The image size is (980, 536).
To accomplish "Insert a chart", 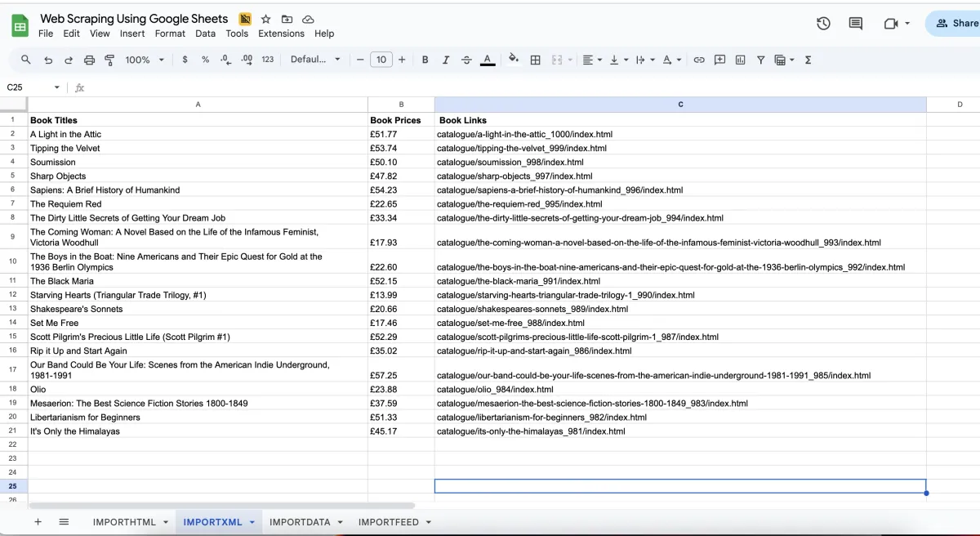I will (741, 60).
